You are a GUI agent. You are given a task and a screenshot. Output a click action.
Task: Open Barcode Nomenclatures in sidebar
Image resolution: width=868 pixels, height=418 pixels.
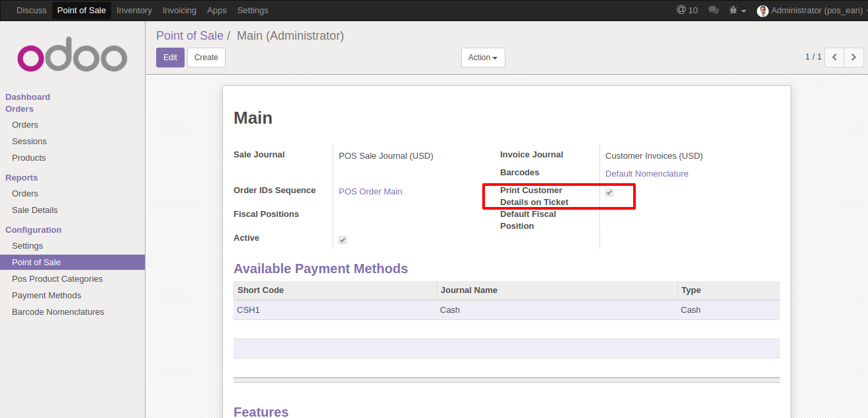(58, 312)
